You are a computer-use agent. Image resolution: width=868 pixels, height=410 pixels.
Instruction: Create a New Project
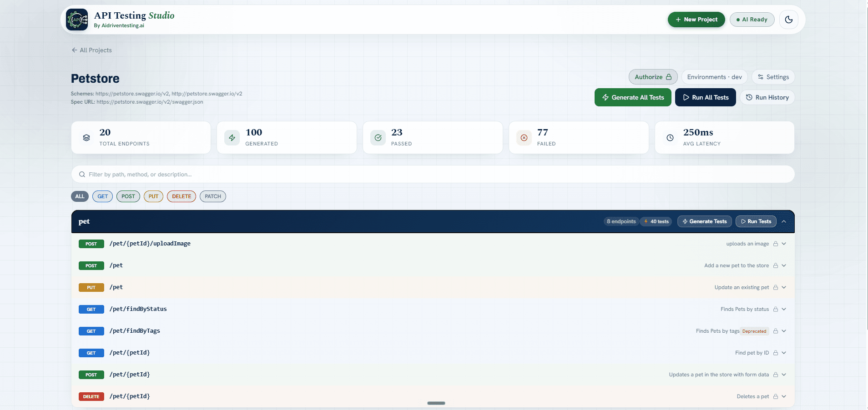[696, 20]
